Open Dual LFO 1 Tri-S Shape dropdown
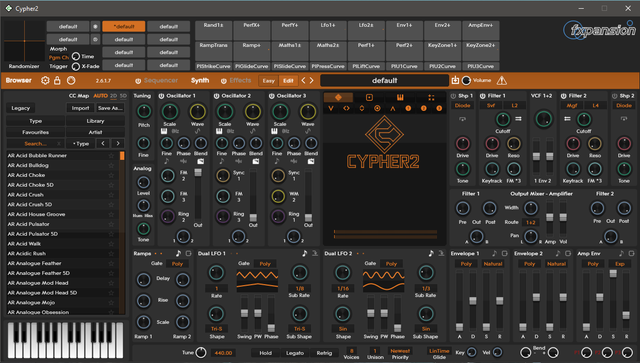 click(x=217, y=329)
